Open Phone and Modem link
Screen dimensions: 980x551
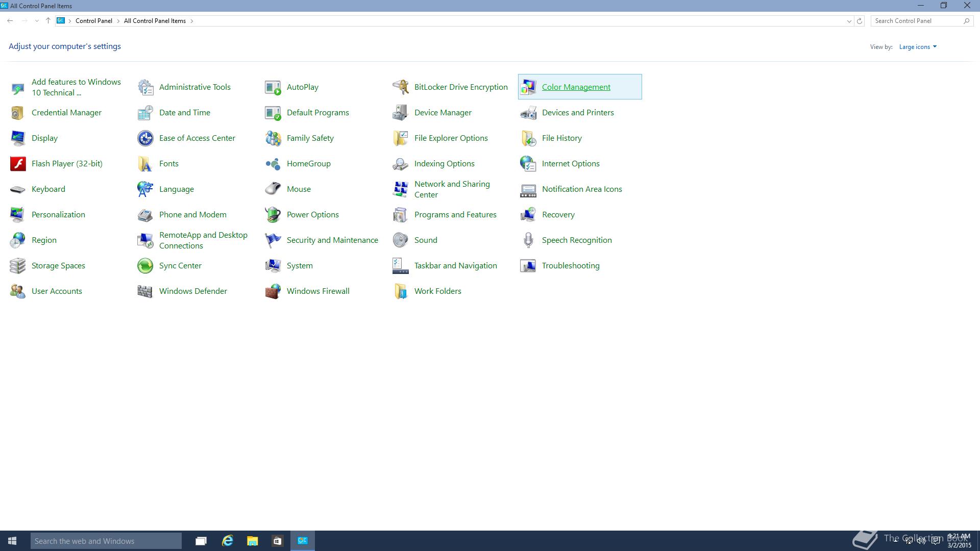193,215
